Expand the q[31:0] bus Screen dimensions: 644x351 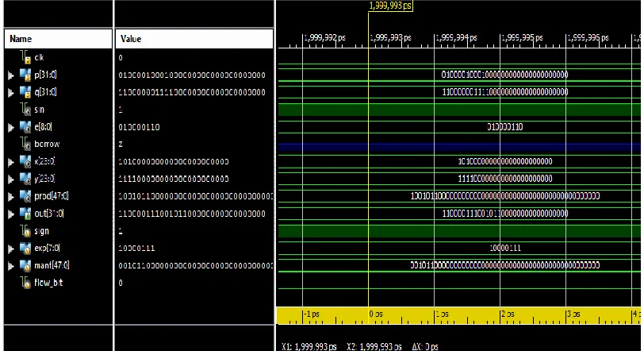tap(11, 93)
